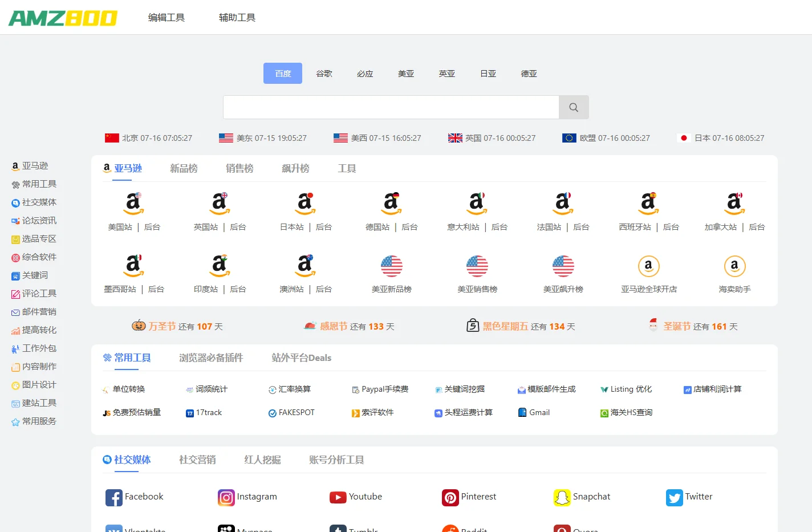Screen dimensions: 812x532
Task: Open the 关键词挖掘 tool link
Action: click(x=460, y=389)
